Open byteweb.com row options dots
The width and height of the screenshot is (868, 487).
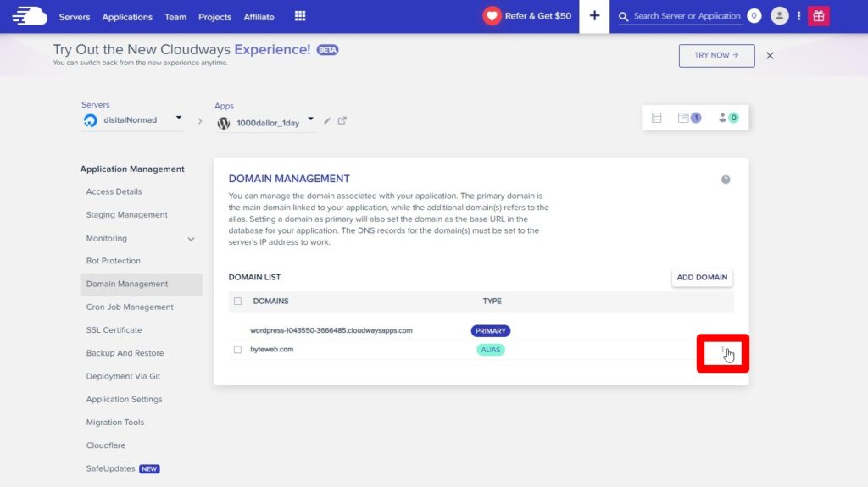[723, 351]
